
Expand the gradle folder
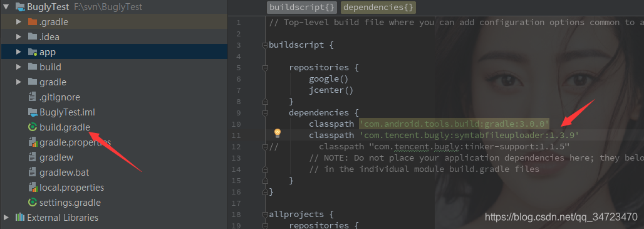[19, 82]
